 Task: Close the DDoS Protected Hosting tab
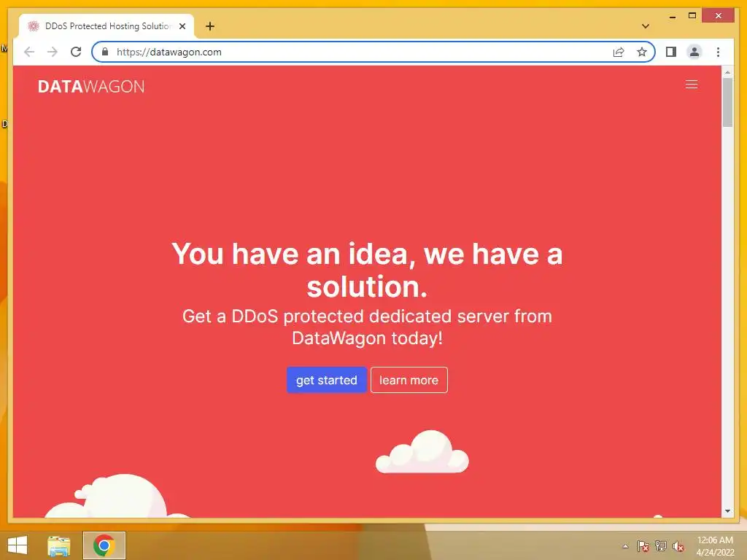point(182,26)
